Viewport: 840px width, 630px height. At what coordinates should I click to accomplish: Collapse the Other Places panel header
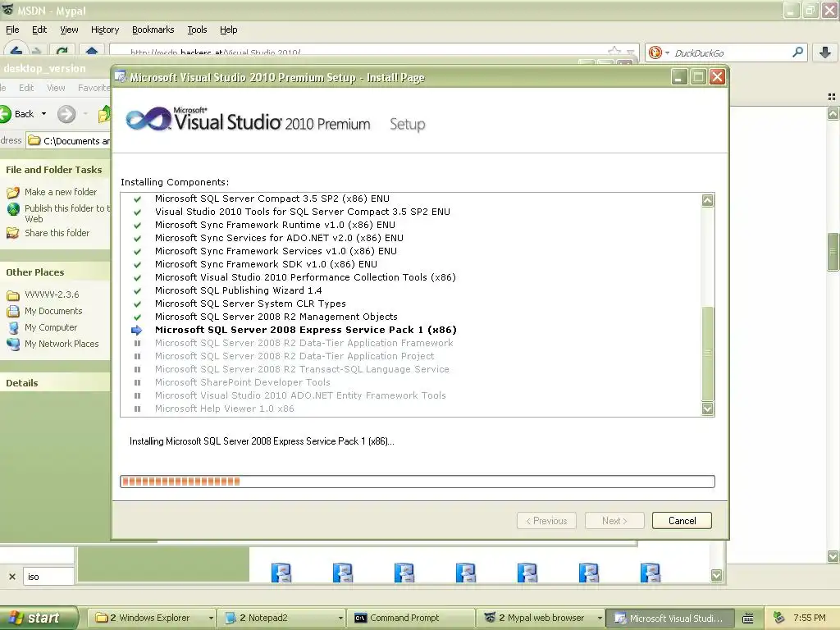[55, 272]
